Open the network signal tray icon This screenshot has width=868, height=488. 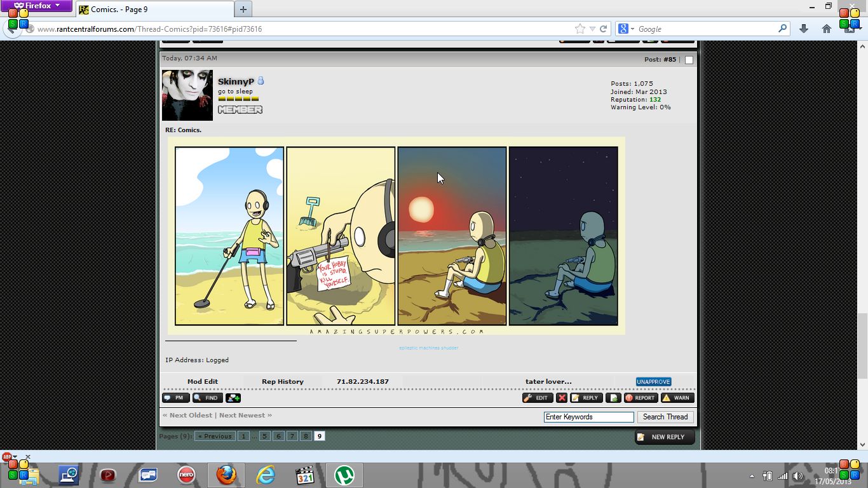tap(783, 476)
